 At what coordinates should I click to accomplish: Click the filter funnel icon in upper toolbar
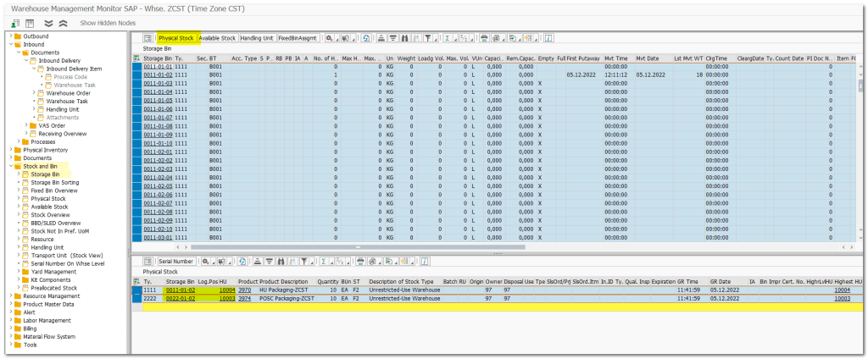(429, 38)
